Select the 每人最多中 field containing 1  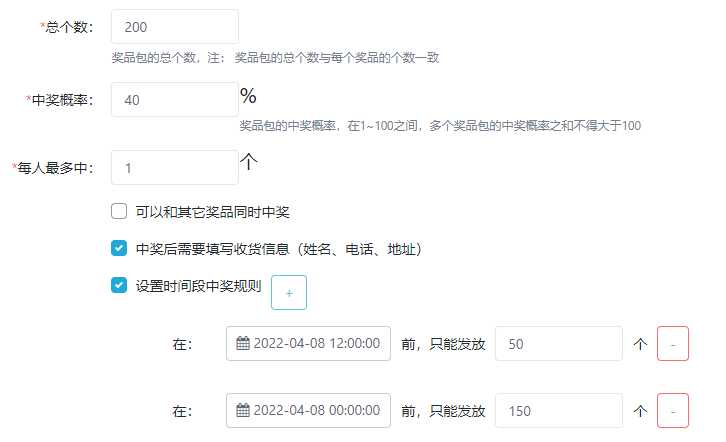point(175,168)
